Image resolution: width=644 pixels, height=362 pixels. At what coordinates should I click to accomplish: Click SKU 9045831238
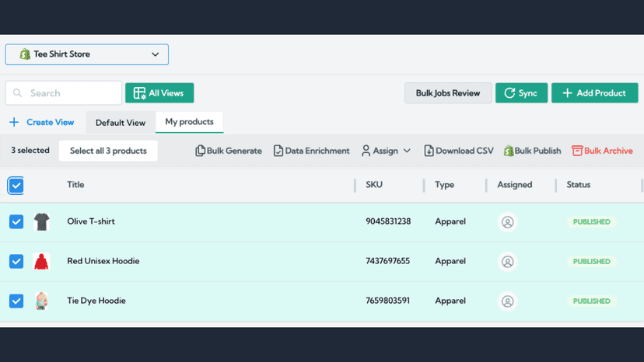point(388,221)
